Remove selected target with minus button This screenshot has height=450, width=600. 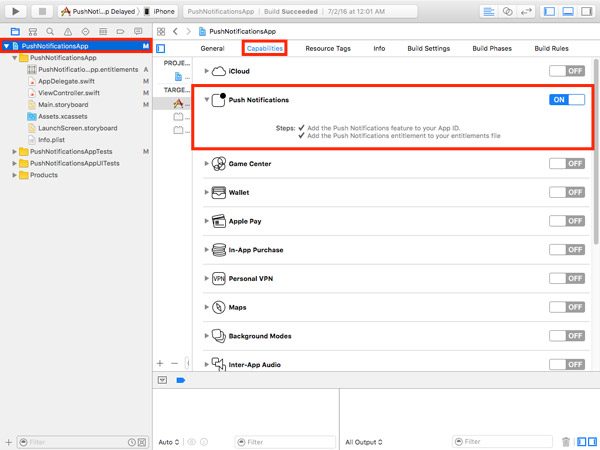click(174, 363)
